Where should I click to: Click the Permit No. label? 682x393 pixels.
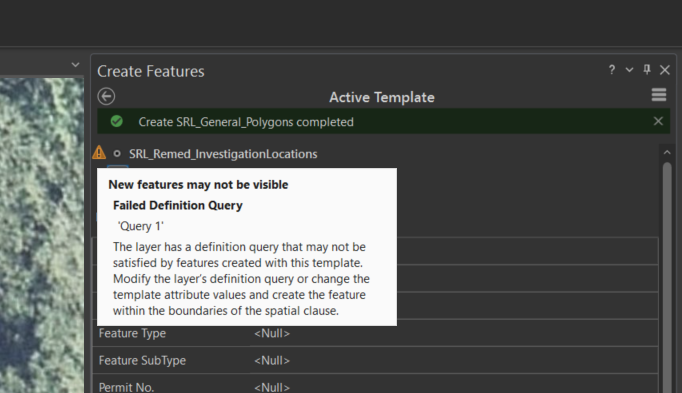(x=126, y=387)
